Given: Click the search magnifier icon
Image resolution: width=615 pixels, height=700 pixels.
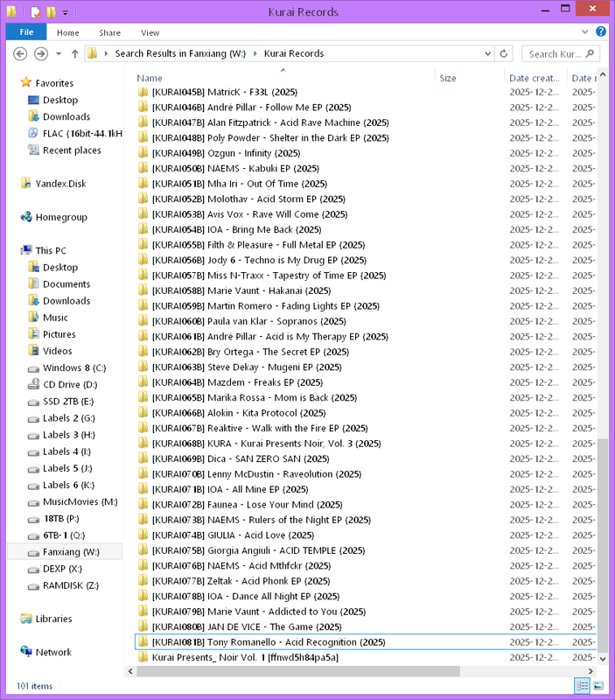Looking at the screenshot, I should (590, 53).
